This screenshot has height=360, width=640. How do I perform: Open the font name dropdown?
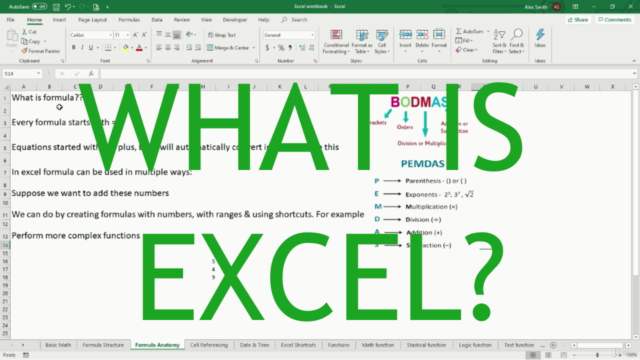pos(110,35)
